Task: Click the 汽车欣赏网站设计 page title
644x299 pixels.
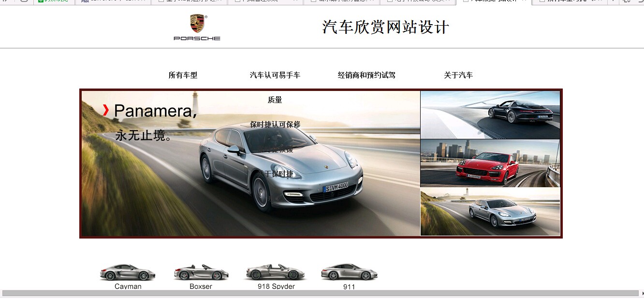Action: click(386, 27)
